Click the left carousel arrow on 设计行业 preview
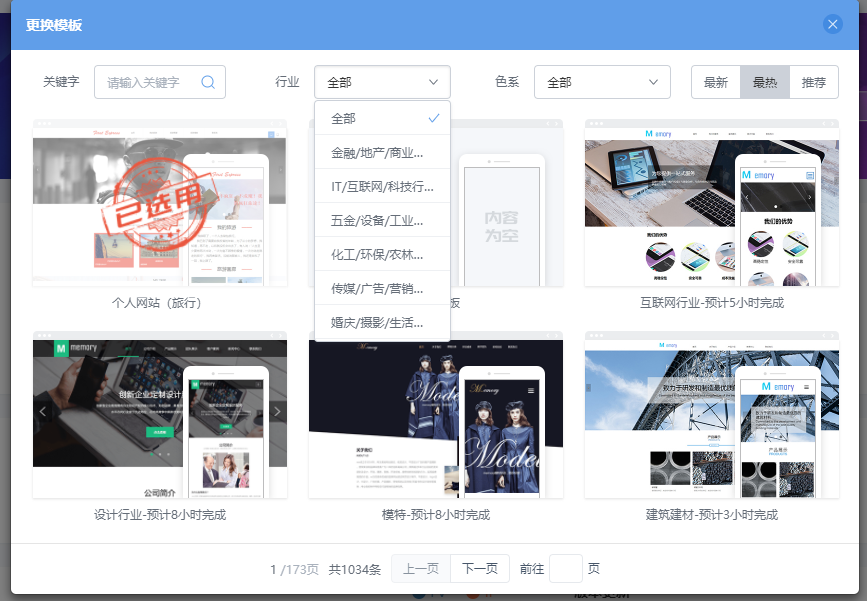 click(43, 411)
